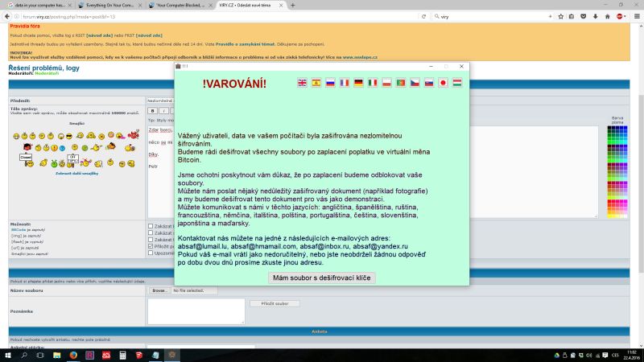Tick the third 'Zakázat' checkbox
The width and height of the screenshot is (644, 362).
point(151,240)
